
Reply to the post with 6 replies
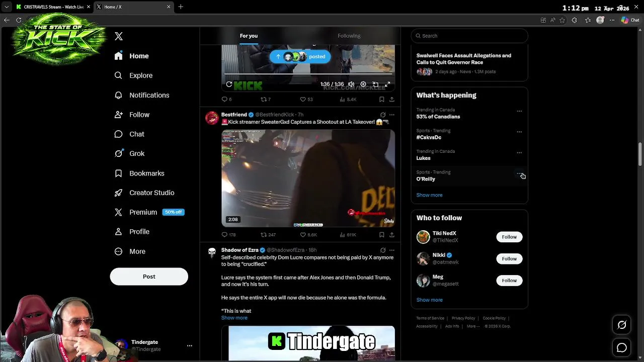pos(226,100)
